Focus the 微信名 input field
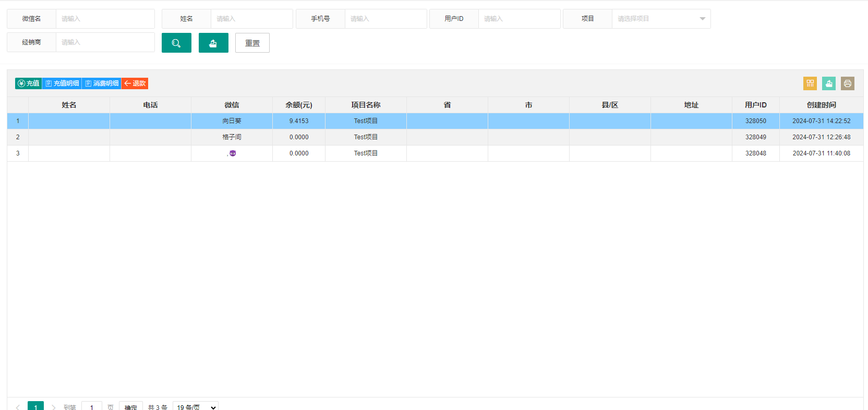This screenshot has height=410, width=868. (105, 19)
